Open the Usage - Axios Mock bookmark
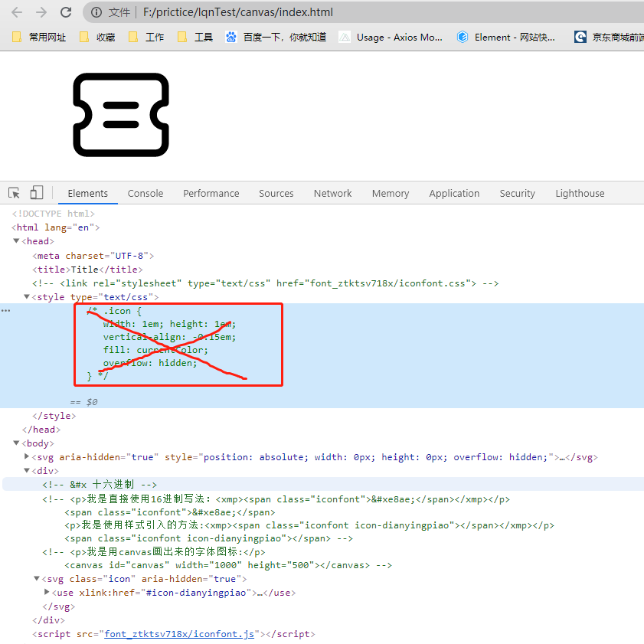Screen dimensions: 644x644 coord(391,38)
